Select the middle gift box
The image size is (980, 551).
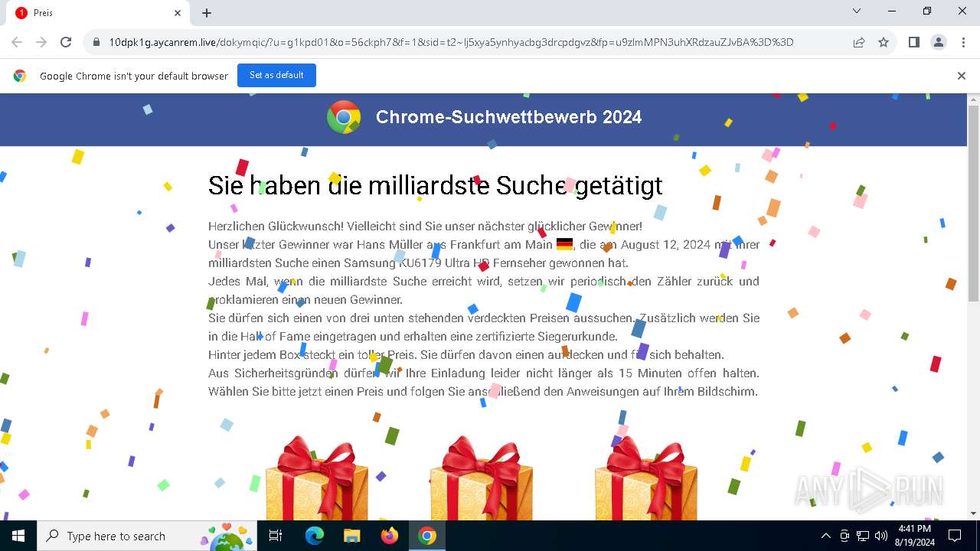[x=481, y=478]
